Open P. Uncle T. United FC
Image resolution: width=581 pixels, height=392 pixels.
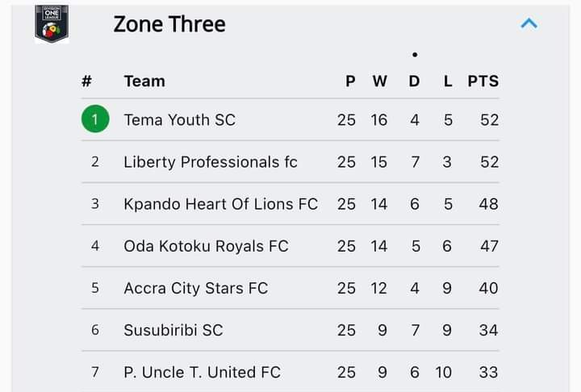203,373
